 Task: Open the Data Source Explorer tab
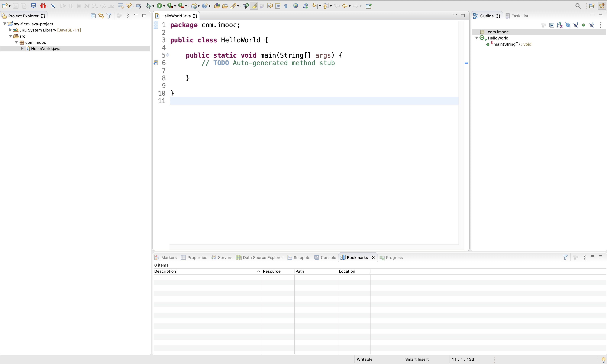pyautogui.click(x=259, y=258)
